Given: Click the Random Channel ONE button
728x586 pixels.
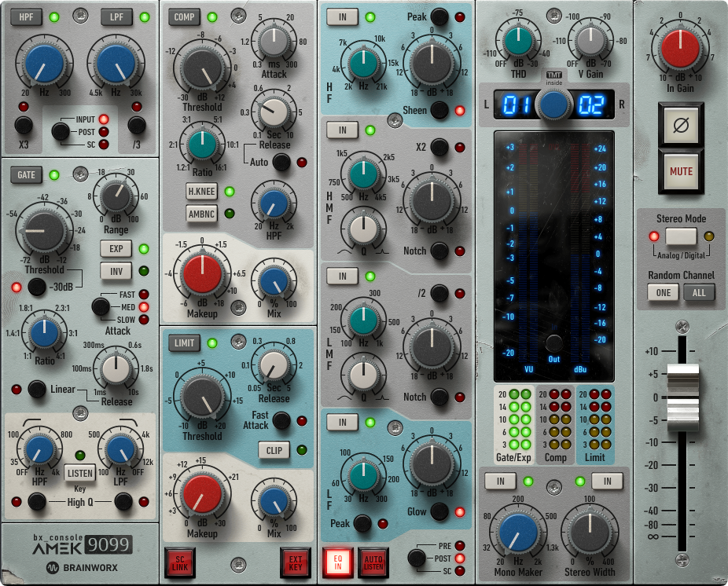Looking at the screenshot, I should pos(663,293).
